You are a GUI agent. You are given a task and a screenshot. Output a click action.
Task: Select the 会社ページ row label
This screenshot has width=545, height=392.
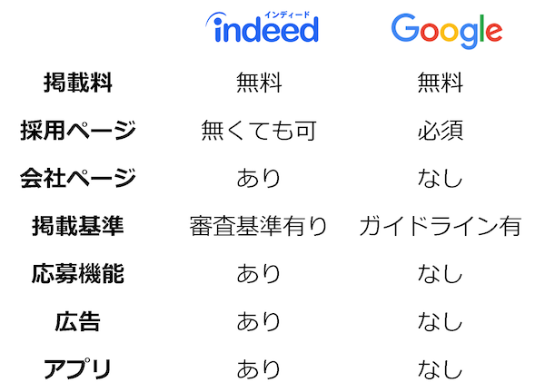coord(78,178)
